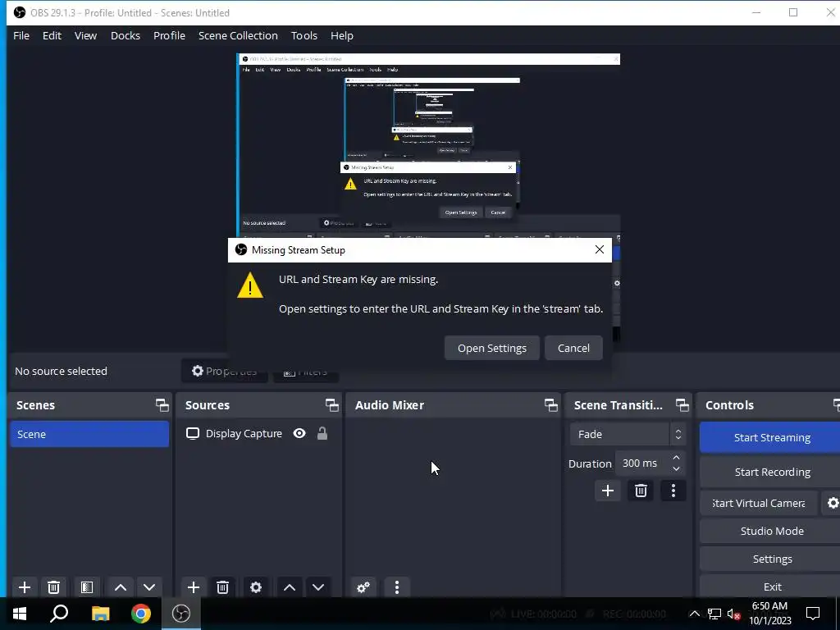
Task: Open Windows taskbar search
Action: [59, 614]
